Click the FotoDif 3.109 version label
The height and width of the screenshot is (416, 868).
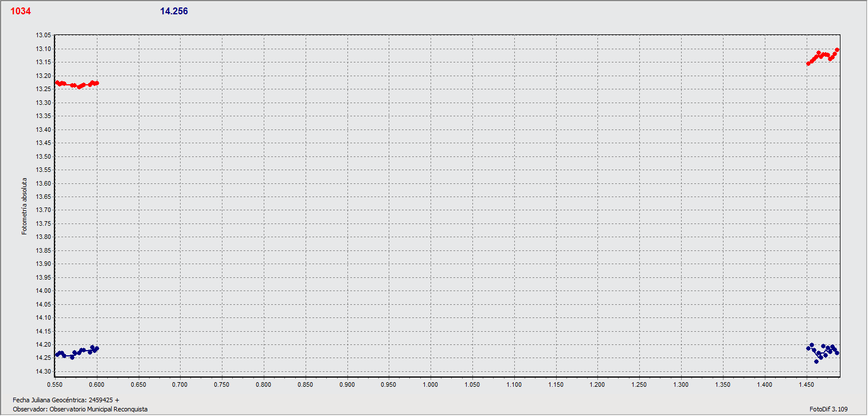pyautogui.click(x=828, y=409)
